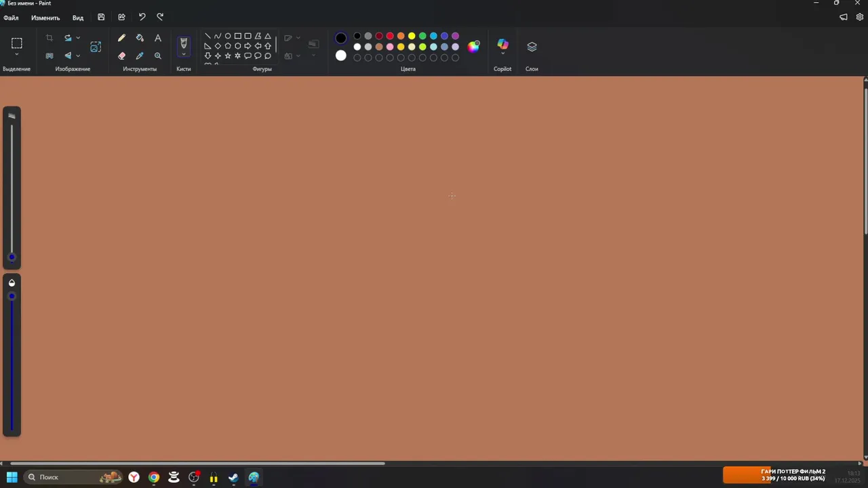Undo the last action

pyautogui.click(x=142, y=17)
